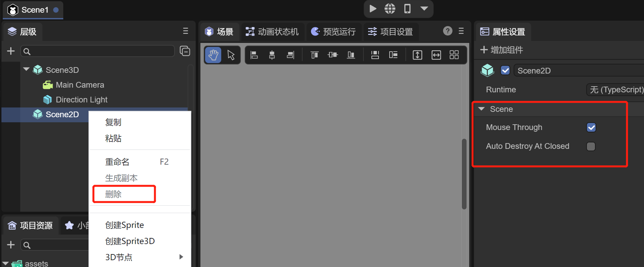Image resolution: width=644 pixels, height=267 pixels.
Task: Disable the Mouse Through checkbox
Action: pos(591,127)
